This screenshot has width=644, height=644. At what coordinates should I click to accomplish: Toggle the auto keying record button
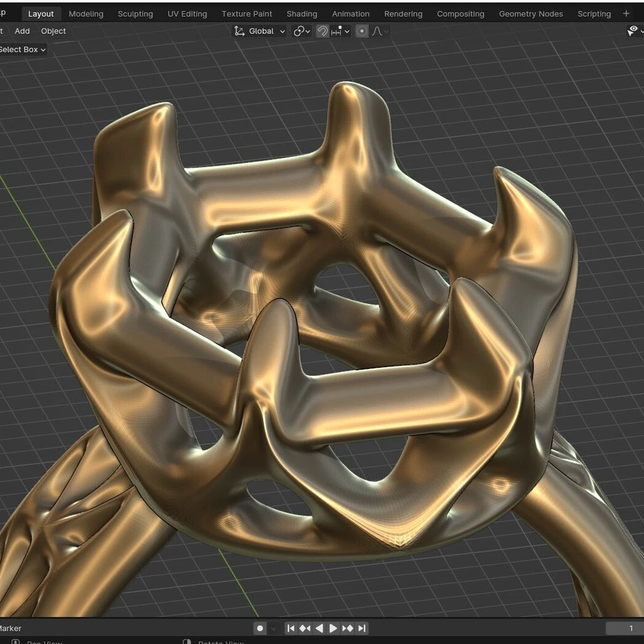coord(260,628)
